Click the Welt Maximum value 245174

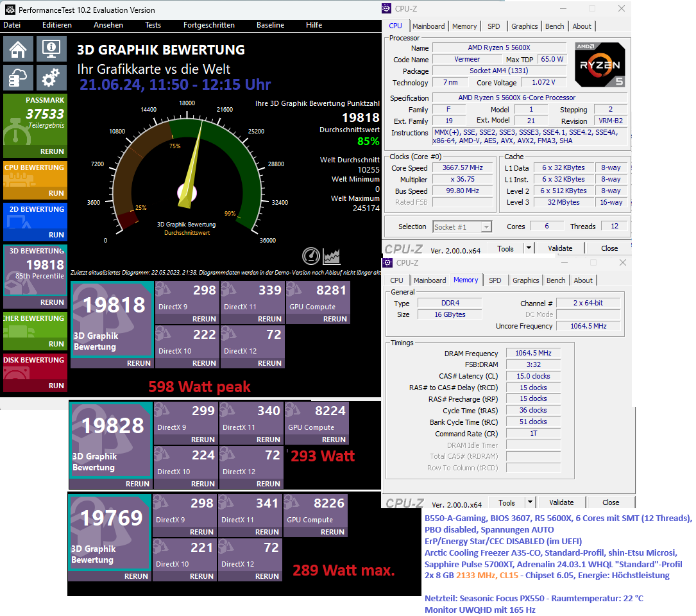pos(366,209)
